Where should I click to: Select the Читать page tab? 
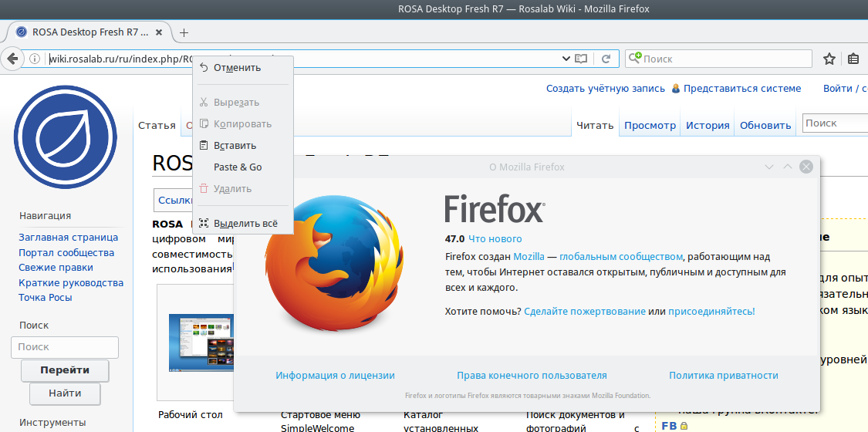595,125
